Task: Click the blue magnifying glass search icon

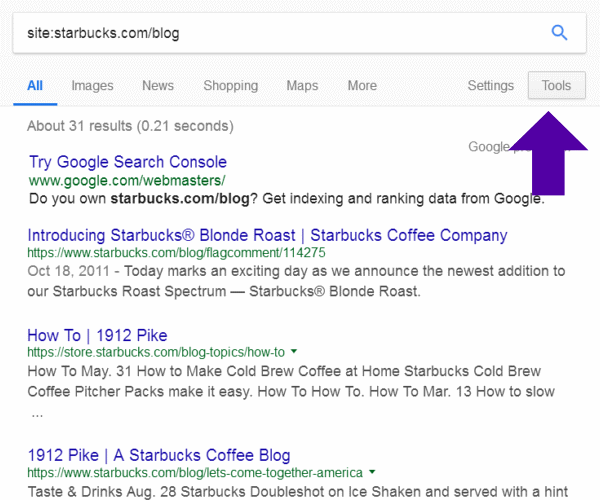Action: click(560, 33)
